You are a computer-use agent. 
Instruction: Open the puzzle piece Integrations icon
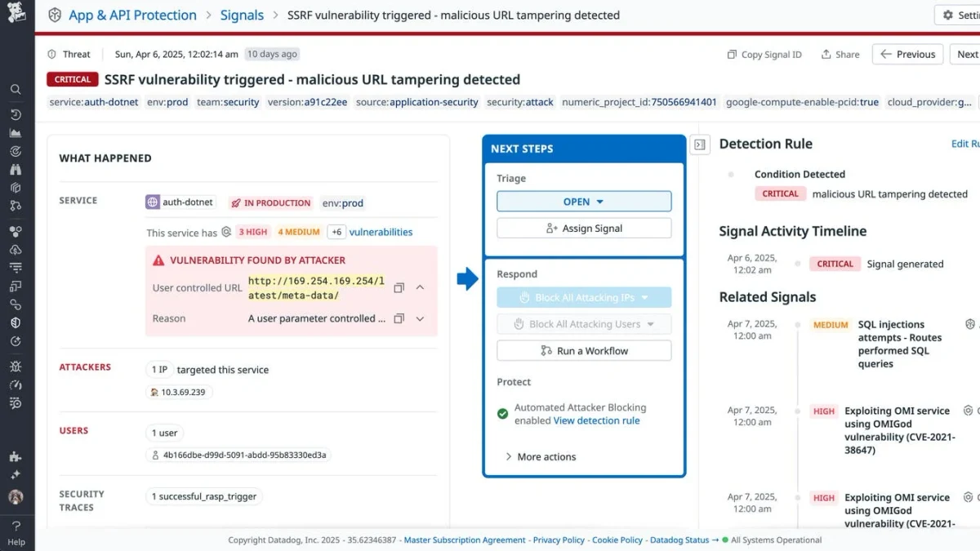click(16, 456)
